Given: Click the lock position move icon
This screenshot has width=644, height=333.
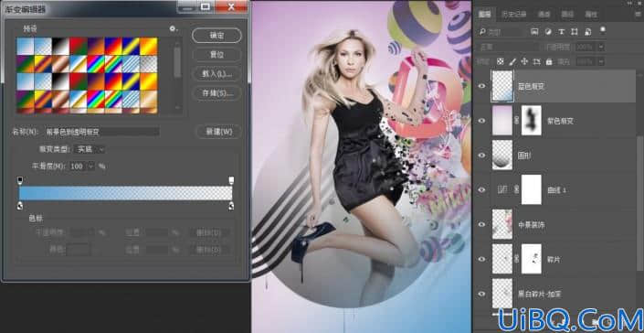Looking at the screenshot, I should tap(524, 61).
